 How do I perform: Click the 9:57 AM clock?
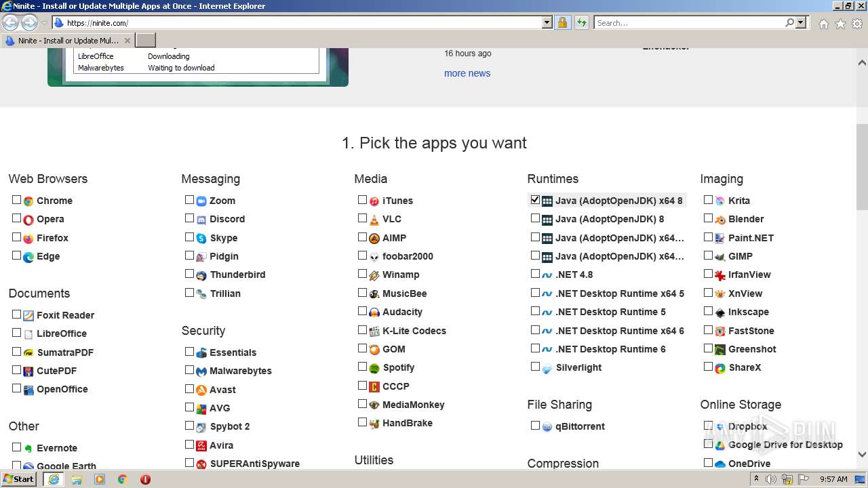833,479
